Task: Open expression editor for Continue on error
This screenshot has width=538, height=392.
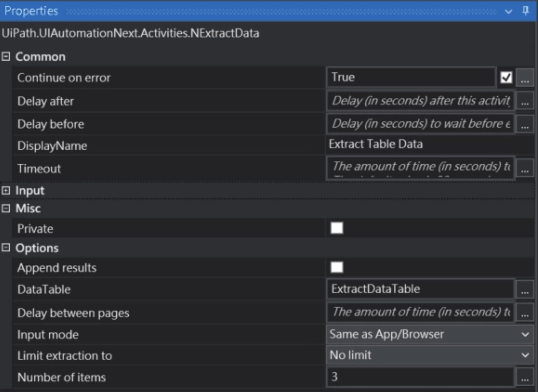Action: 525,78
